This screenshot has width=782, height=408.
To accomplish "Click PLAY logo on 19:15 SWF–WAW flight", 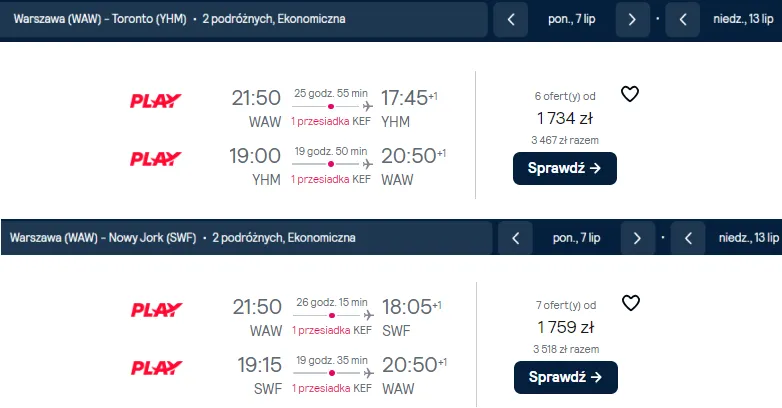I will [x=157, y=368].
